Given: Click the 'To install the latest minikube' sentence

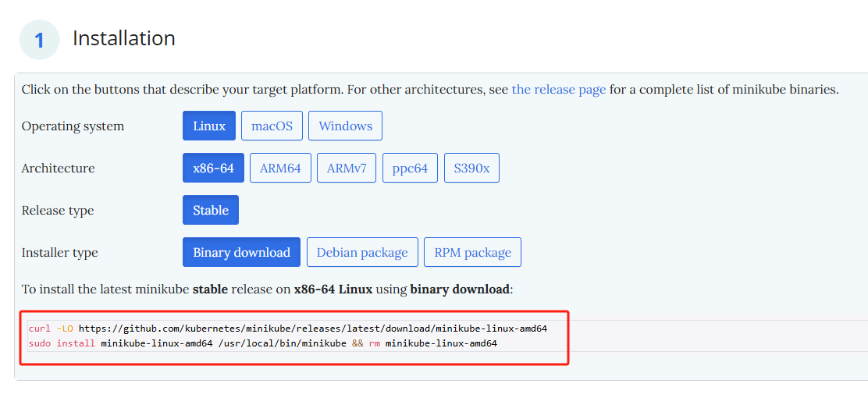Looking at the screenshot, I should pos(268,290).
